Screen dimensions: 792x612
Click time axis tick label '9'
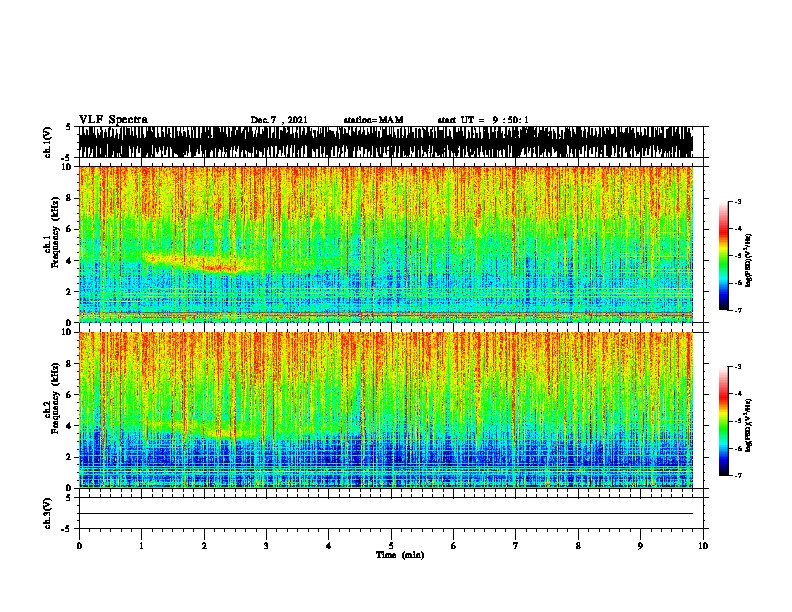[640, 546]
